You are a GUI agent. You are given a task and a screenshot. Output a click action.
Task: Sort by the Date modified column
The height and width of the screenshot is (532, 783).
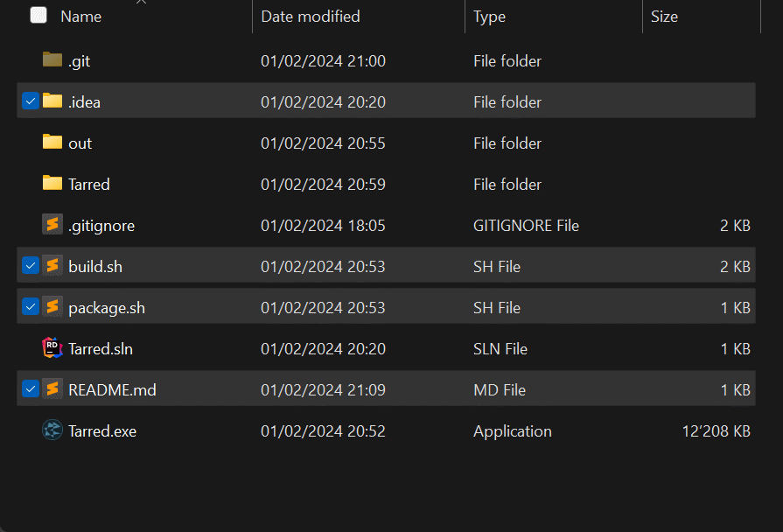pyautogui.click(x=310, y=16)
